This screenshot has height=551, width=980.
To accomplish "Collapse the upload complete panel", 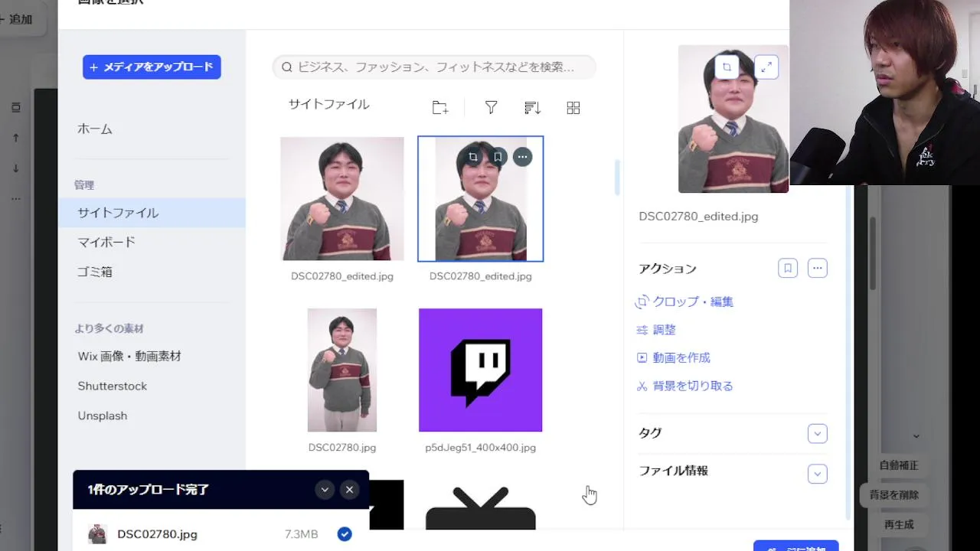I will (x=325, y=490).
